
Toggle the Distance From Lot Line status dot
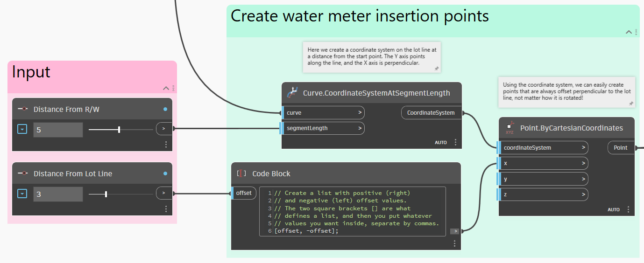(x=165, y=173)
